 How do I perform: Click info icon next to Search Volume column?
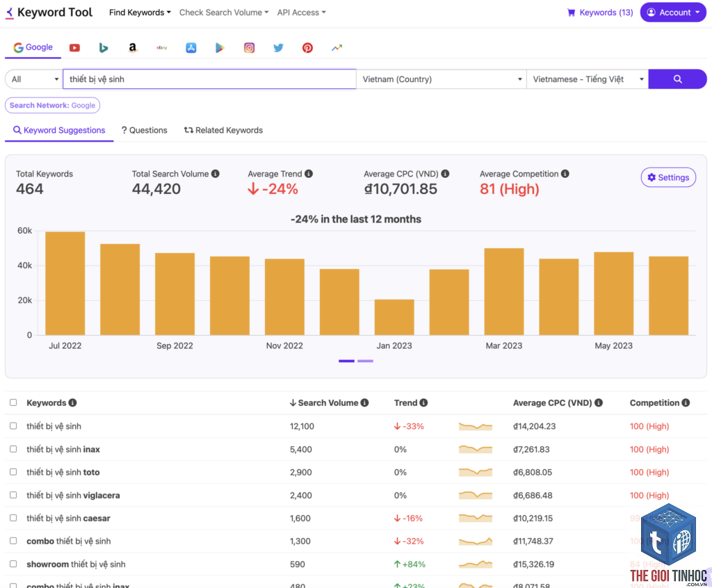[x=364, y=402]
